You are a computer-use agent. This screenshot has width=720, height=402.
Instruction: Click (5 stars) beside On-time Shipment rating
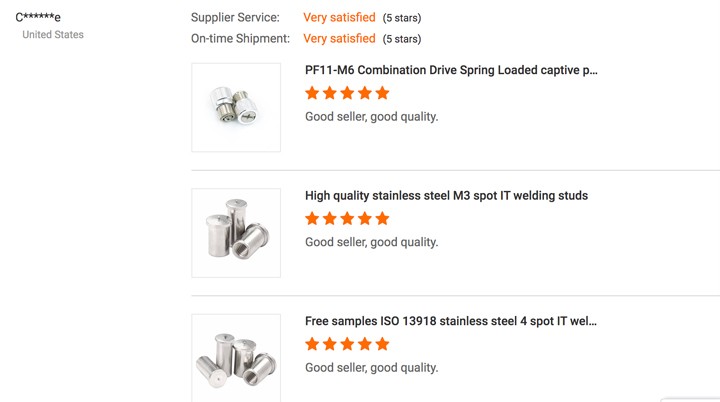pos(402,39)
